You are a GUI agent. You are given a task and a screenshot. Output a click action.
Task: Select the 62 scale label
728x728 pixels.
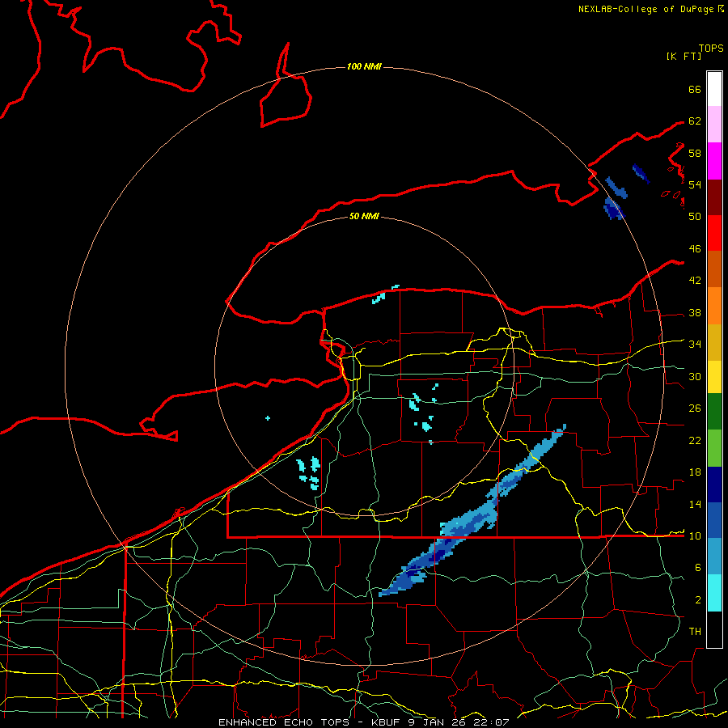(695, 121)
